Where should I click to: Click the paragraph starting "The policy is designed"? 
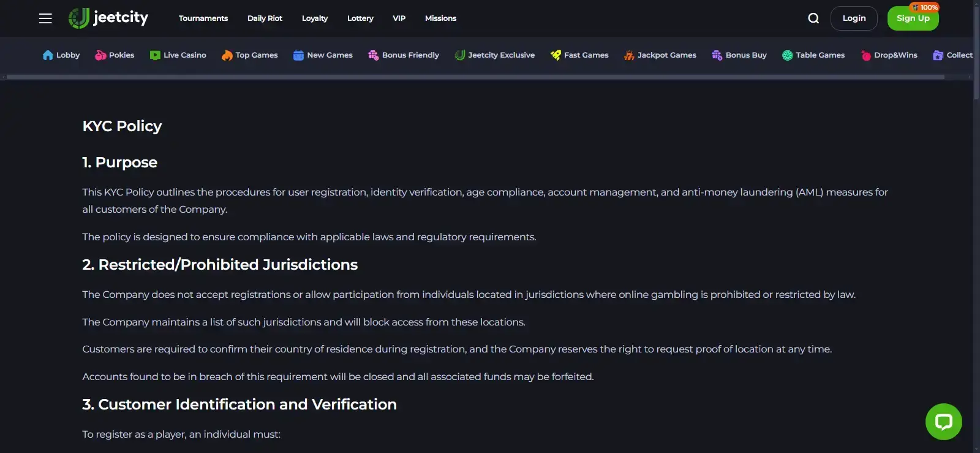309,237
